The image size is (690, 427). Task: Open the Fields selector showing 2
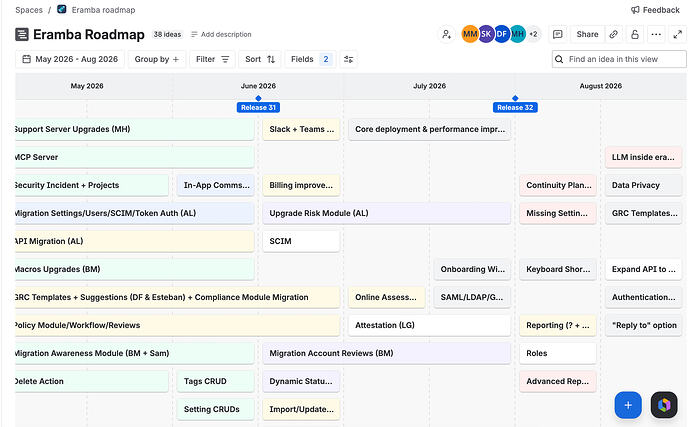(x=310, y=59)
